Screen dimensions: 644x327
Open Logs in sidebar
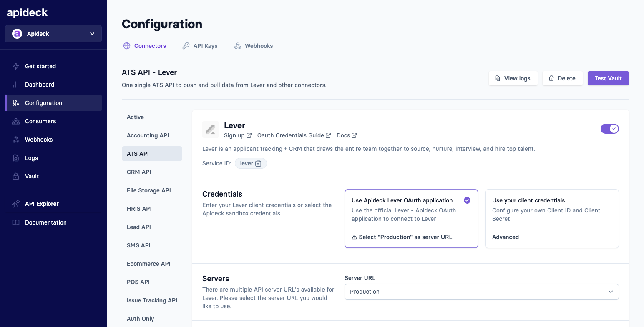coord(53,158)
